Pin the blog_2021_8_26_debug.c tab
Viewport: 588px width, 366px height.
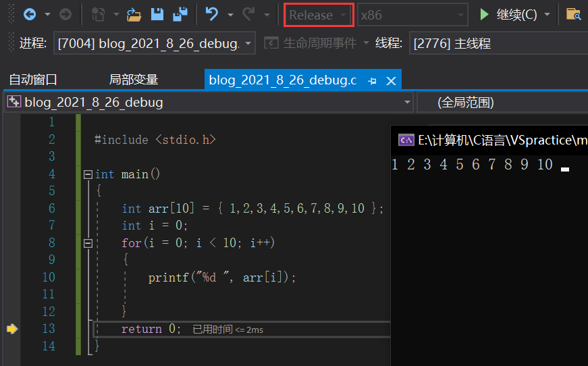[x=372, y=80]
